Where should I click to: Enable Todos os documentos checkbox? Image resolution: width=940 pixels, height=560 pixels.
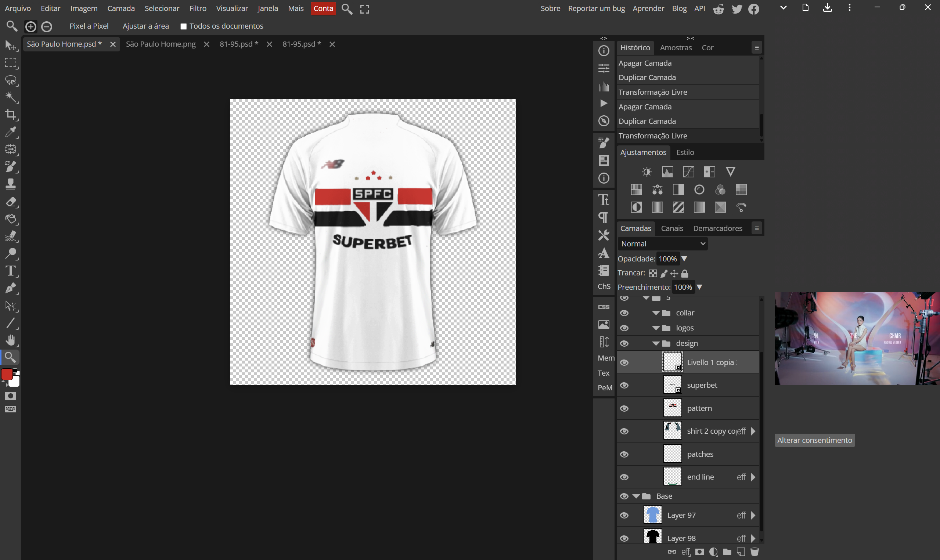[184, 26]
